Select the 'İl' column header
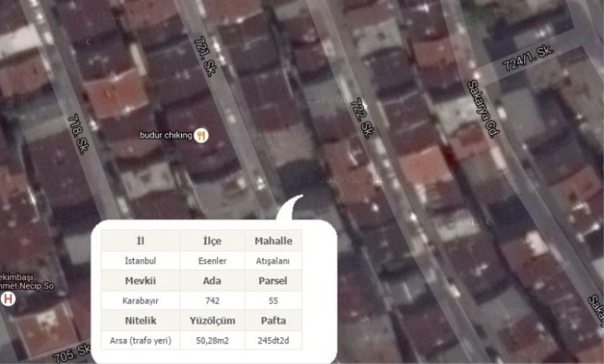The image size is (604, 364). 140,241
